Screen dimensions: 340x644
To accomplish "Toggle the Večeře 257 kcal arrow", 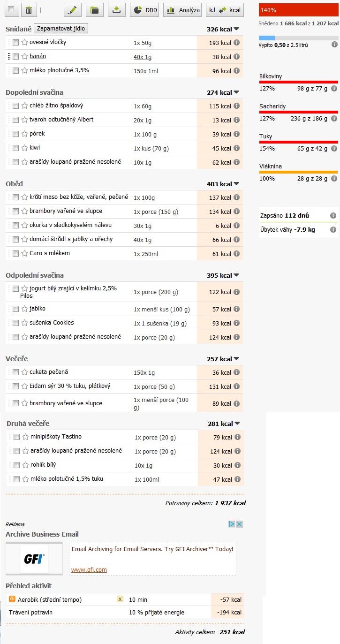I will [x=236, y=359].
